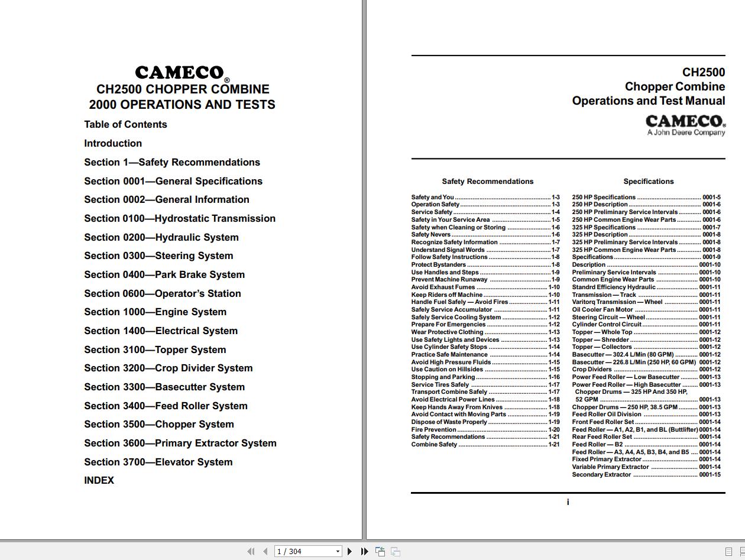Open Section 3400—Feed Roller System
The image size is (745, 560).
point(166,406)
